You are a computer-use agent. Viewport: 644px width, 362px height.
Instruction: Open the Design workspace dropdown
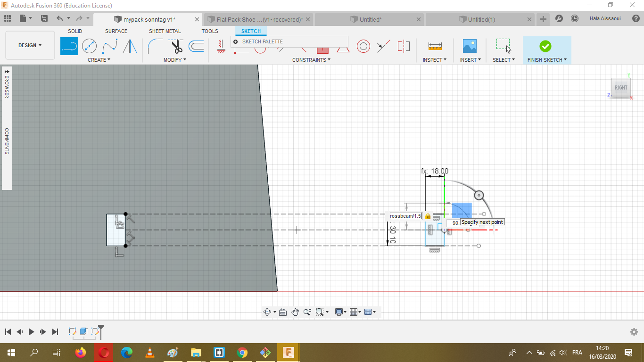coord(30,45)
